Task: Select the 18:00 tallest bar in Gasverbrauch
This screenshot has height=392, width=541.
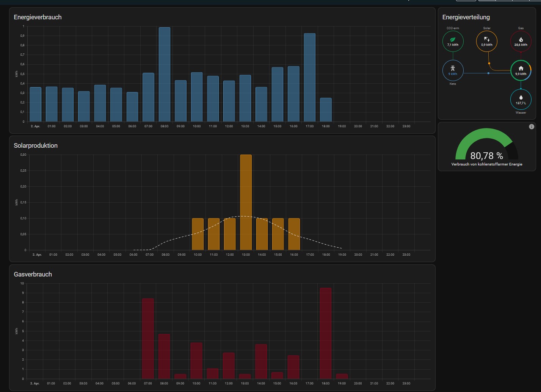Action: tap(326, 333)
